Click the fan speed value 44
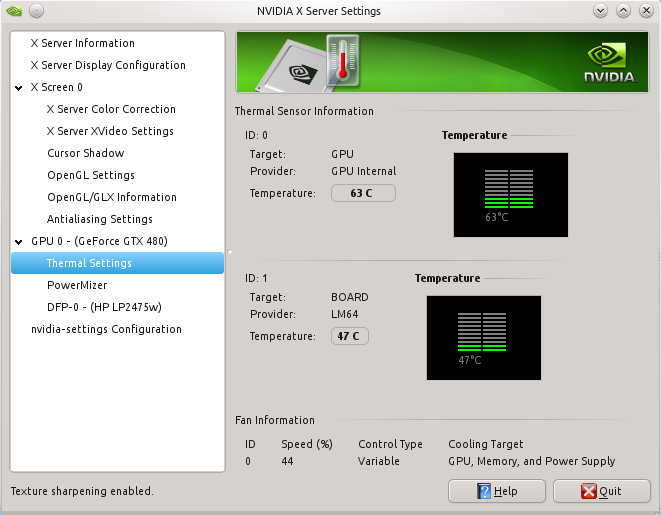The width and height of the screenshot is (661, 515). coord(287,461)
